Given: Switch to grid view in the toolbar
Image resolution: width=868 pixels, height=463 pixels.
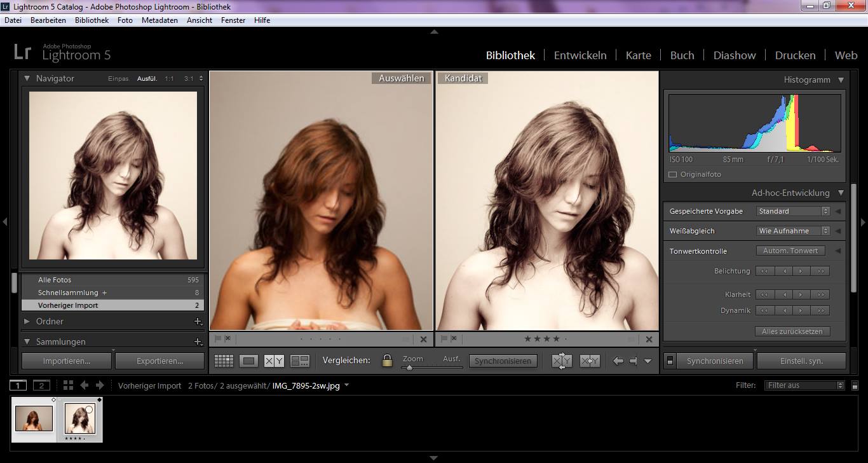Looking at the screenshot, I should point(224,361).
